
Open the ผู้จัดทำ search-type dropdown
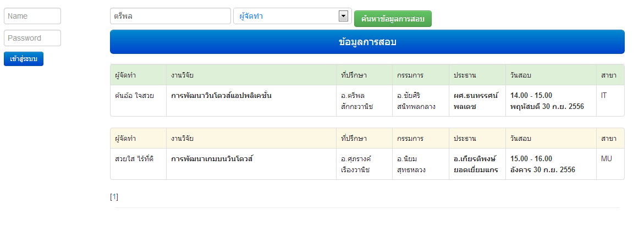[x=286, y=16]
